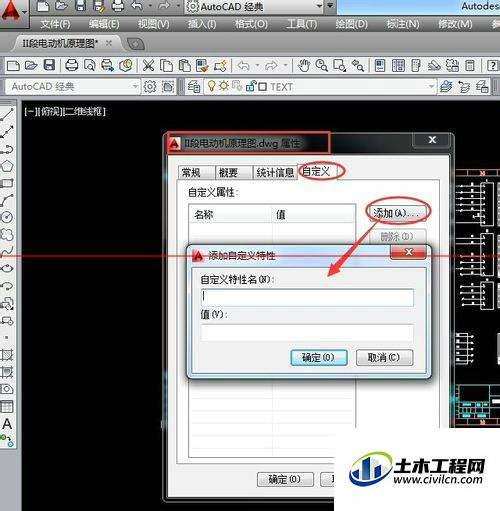Click Cut scissors icon in standard toolbar
Image resolution: width=500 pixels, height=511 pixels.
148,66
